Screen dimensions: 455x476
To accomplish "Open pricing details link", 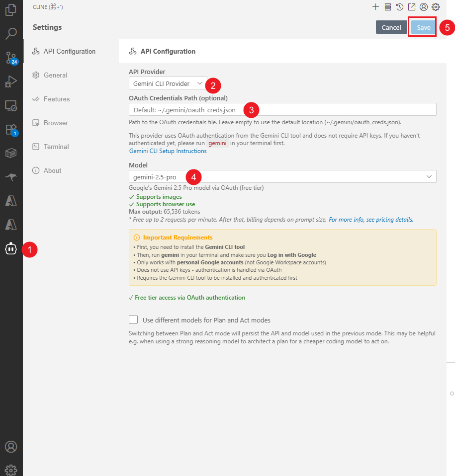I will (371, 220).
